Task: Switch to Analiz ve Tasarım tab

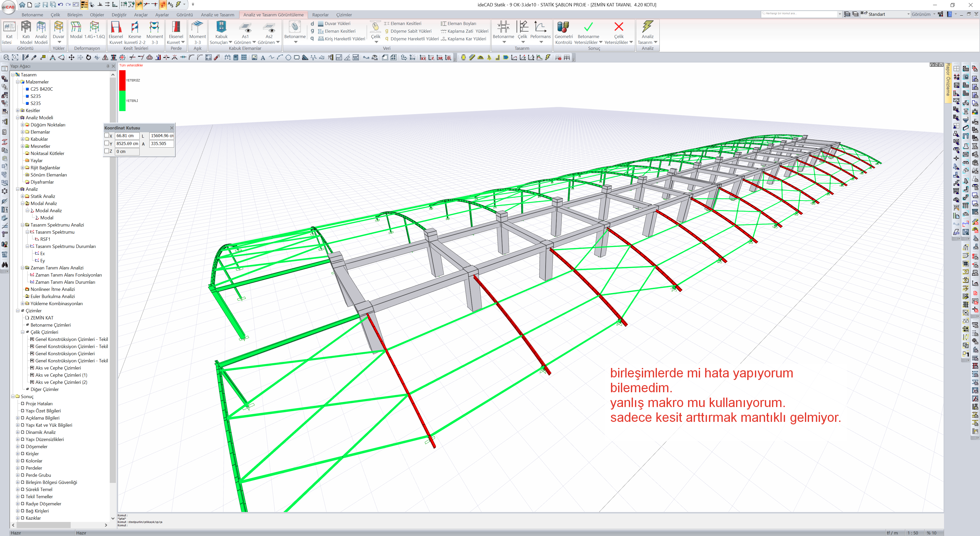Action: coord(218,15)
